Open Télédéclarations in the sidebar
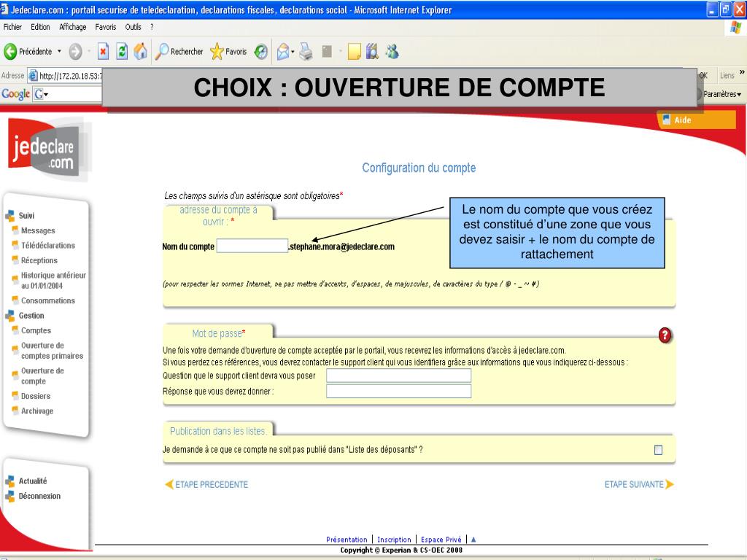This screenshot has width=747, height=560. [x=48, y=245]
